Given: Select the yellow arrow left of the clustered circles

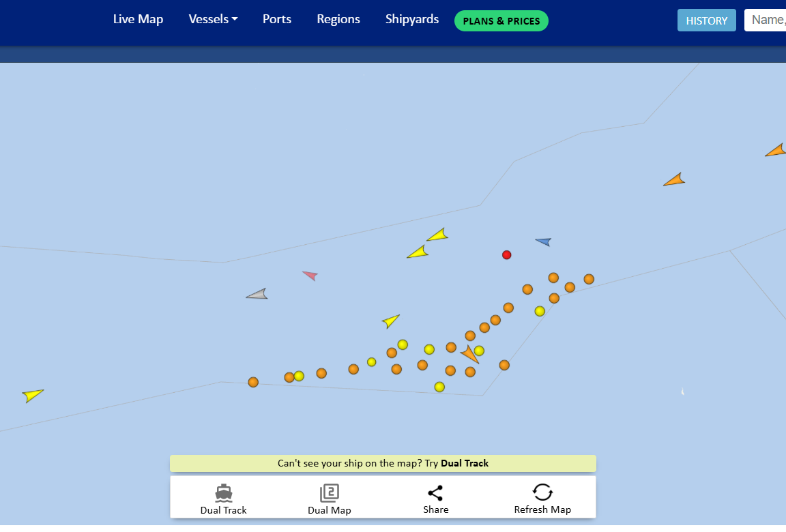Looking at the screenshot, I should (x=390, y=321).
